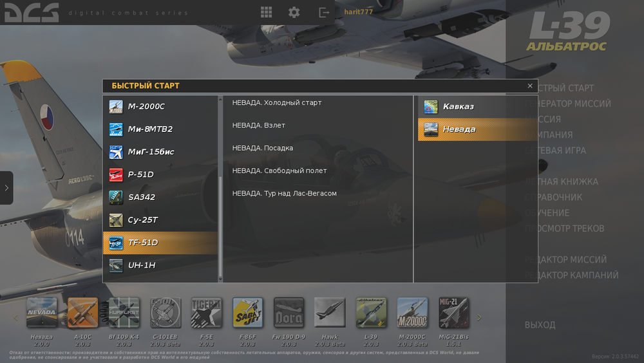This screenshot has height=363, width=644.
Task: Click ВЫХОД to exit the game
Action: coord(540,325)
